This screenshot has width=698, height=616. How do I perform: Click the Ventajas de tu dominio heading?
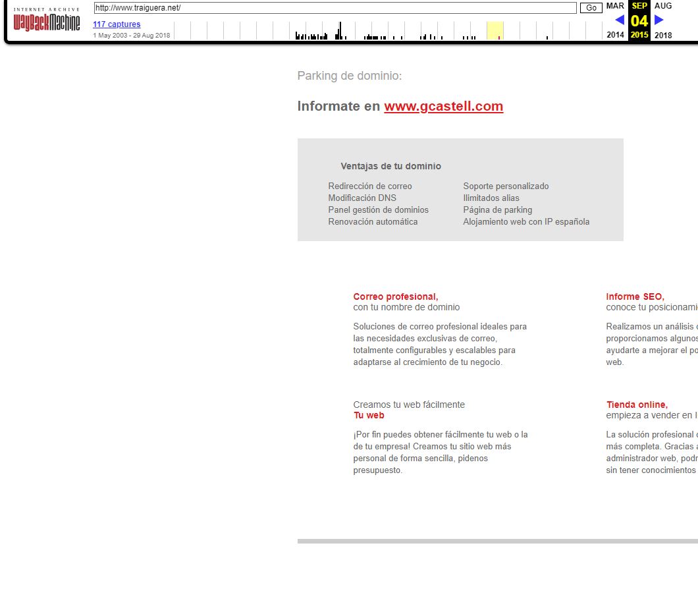coord(390,166)
